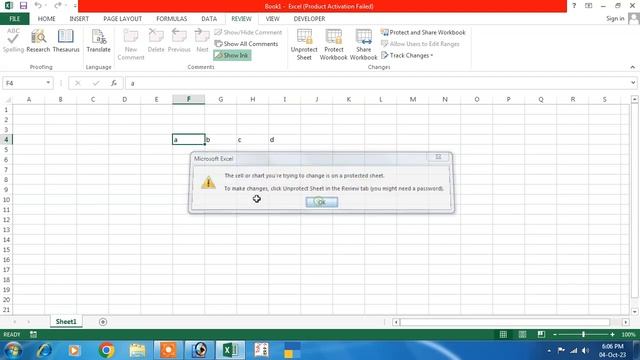The height and width of the screenshot is (360, 640).
Task: Click the Insert Function fx icon
Action: [114, 83]
